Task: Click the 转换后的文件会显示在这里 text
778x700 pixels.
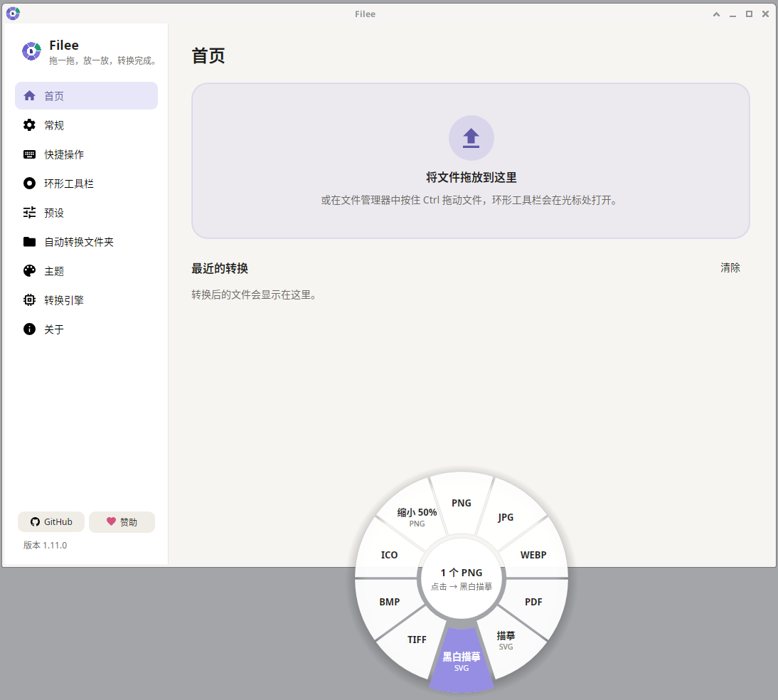Action: coord(254,295)
